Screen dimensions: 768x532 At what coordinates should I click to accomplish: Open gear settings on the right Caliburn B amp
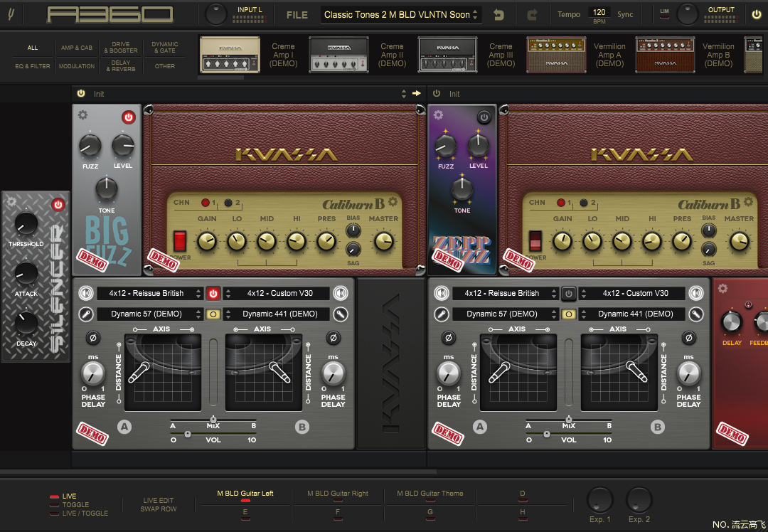(x=748, y=201)
